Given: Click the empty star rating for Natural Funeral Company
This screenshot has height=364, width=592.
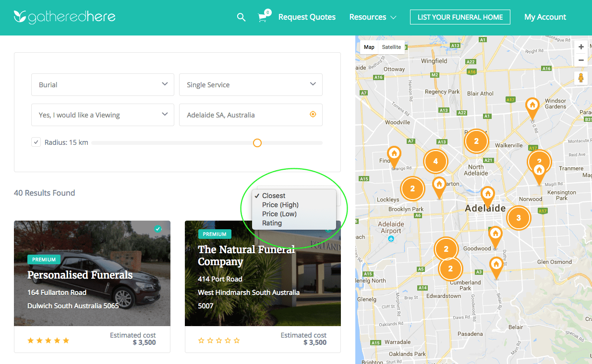Looking at the screenshot, I should click(219, 341).
